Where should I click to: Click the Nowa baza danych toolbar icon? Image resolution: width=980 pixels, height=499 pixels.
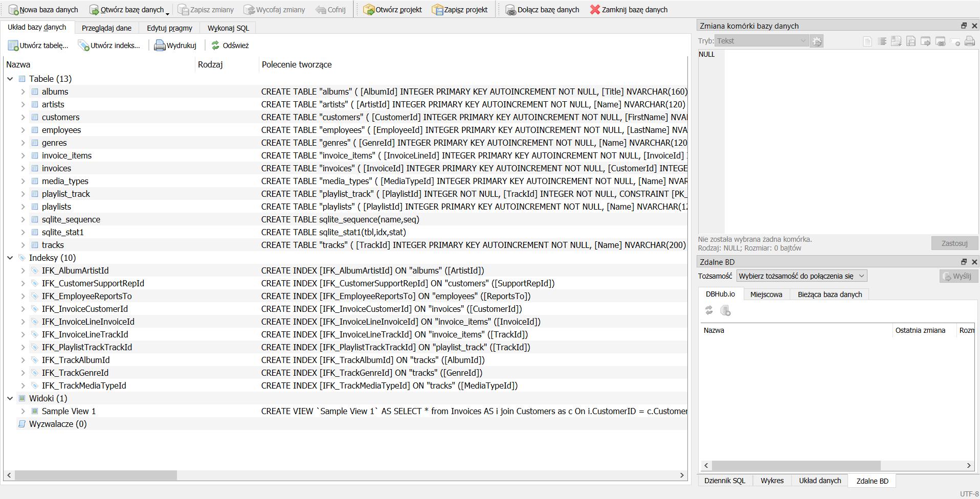point(13,10)
